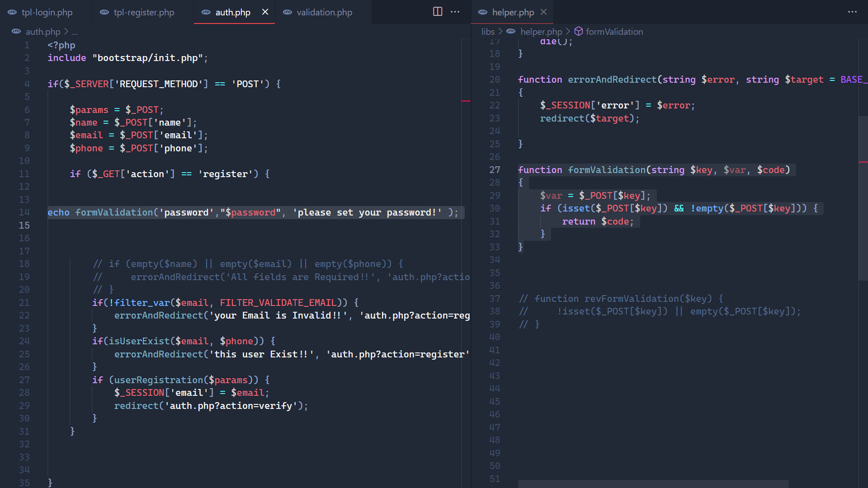Close the auth.php tab
The height and width of the screenshot is (488, 868).
point(265,12)
